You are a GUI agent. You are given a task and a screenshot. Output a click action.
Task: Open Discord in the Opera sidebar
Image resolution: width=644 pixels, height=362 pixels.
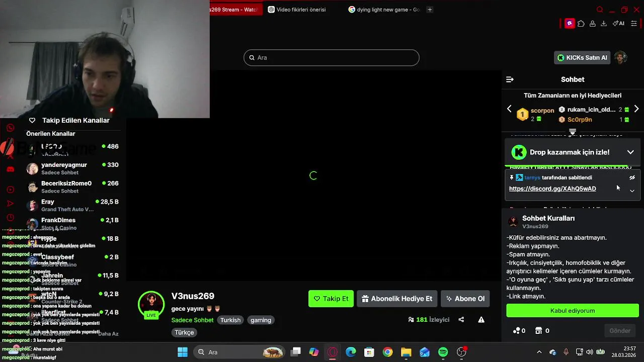point(10,169)
